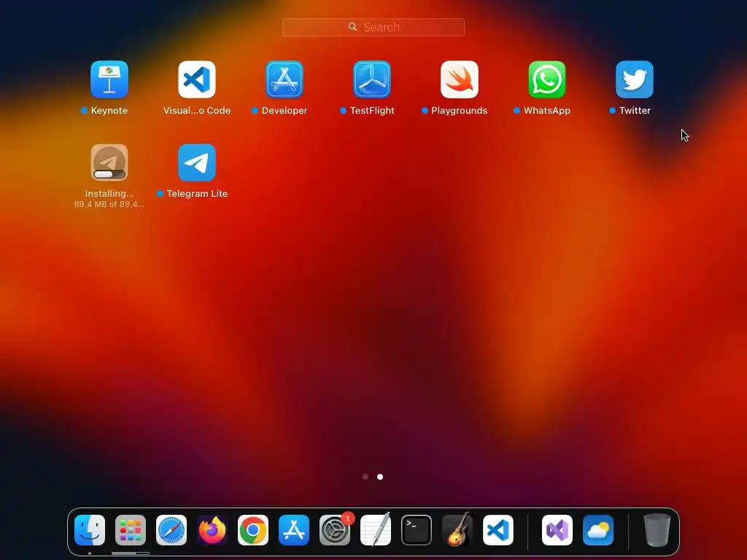This screenshot has width=747, height=560.
Task: Launch TestFlight app
Action: click(x=372, y=79)
